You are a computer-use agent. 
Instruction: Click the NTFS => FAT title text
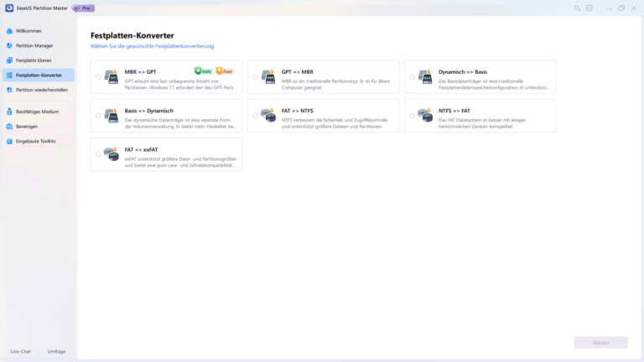click(454, 111)
